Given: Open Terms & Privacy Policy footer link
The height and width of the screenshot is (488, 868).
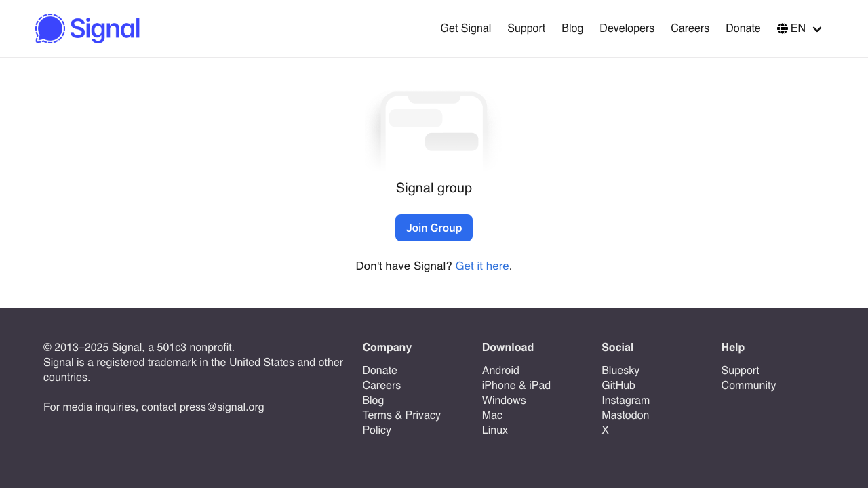Looking at the screenshot, I should click(401, 422).
